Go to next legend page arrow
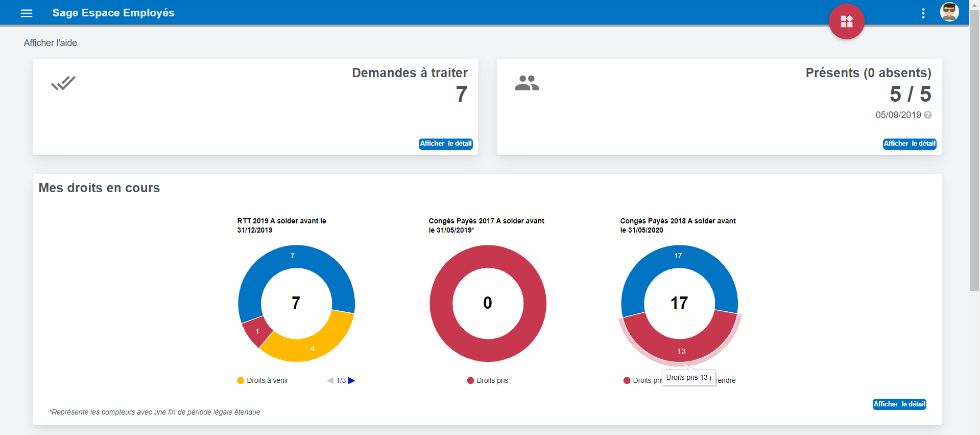This screenshot has height=435, width=980. point(351,380)
